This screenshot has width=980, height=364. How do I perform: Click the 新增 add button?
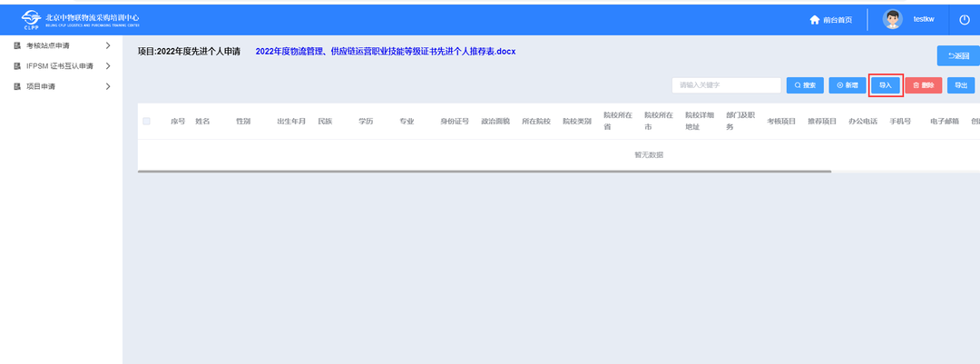[848, 85]
